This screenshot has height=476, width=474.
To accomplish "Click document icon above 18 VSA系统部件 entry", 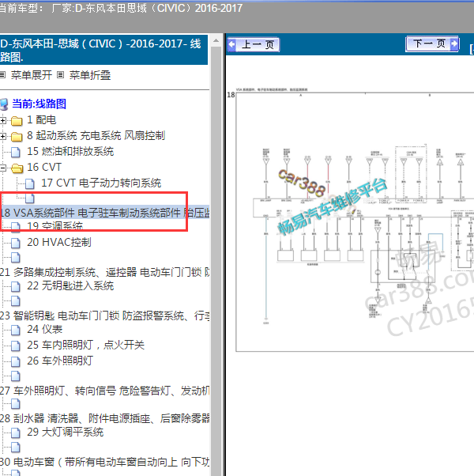I will click(30, 198).
